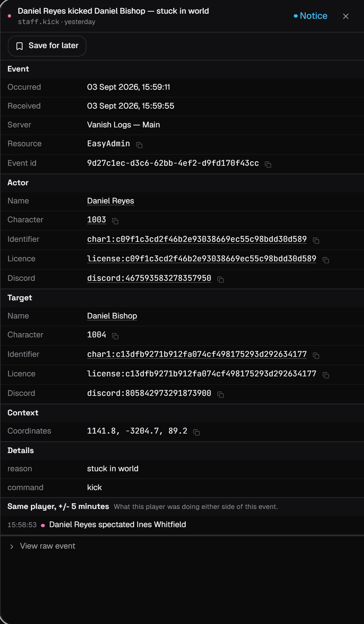Image resolution: width=364 pixels, height=624 pixels.
Task: Copy target character number 1004
Action: (115, 336)
